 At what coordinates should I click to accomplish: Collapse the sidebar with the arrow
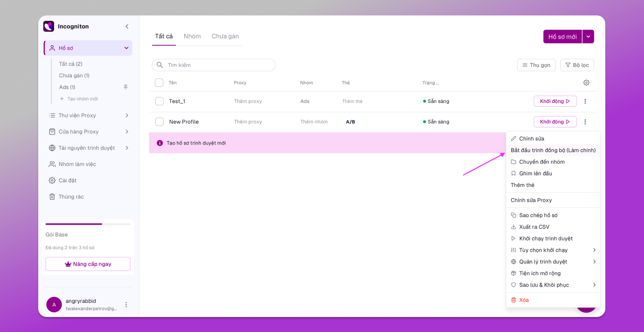127,26
